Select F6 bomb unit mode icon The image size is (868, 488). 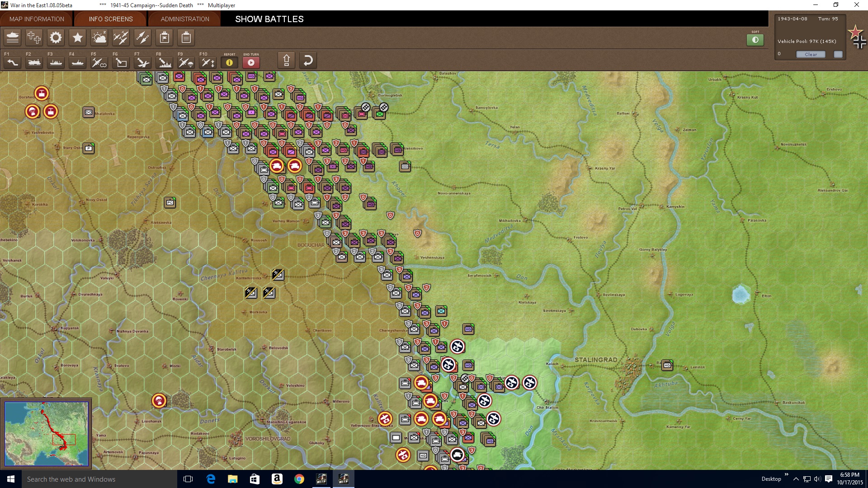(121, 62)
